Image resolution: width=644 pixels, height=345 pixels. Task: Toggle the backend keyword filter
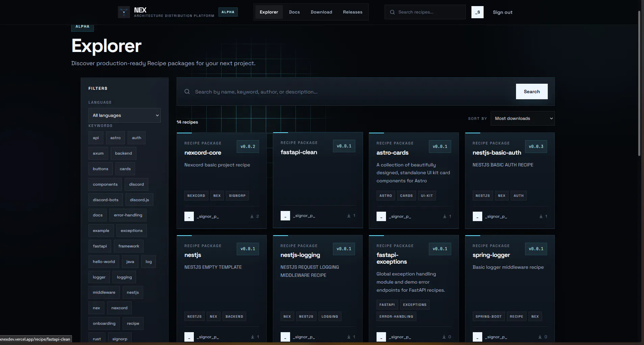click(x=124, y=153)
